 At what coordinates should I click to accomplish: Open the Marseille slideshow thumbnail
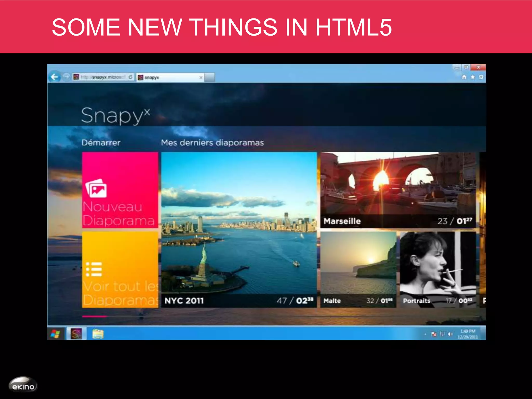pos(398,190)
